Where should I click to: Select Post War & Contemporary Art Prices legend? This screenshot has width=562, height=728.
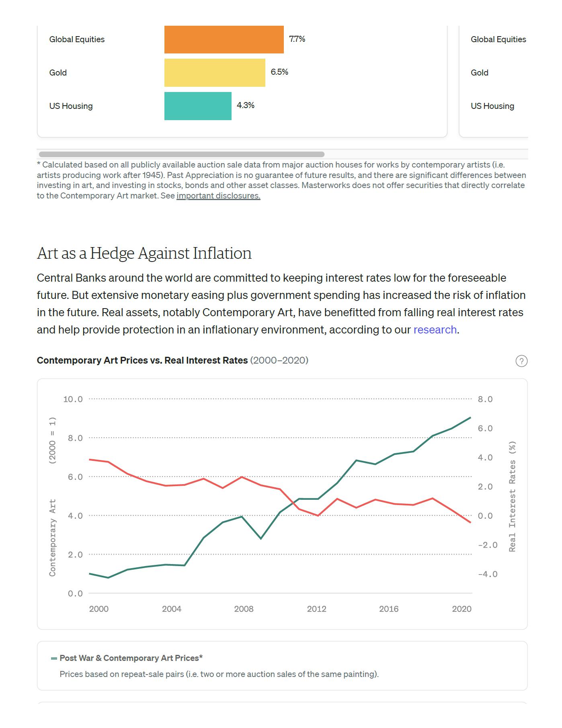pos(131,658)
